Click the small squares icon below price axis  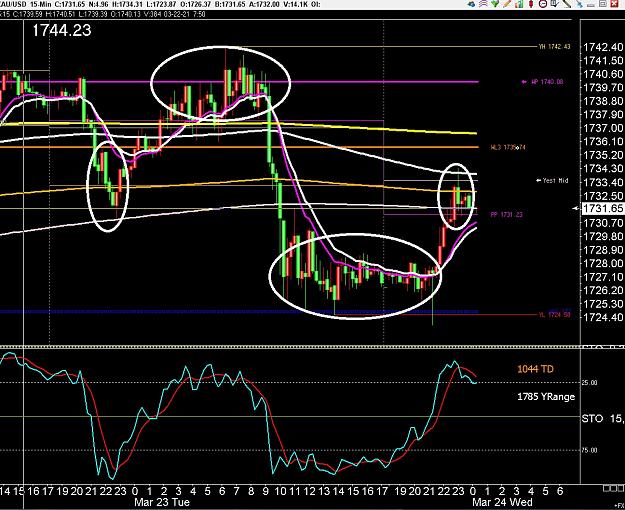(613, 488)
